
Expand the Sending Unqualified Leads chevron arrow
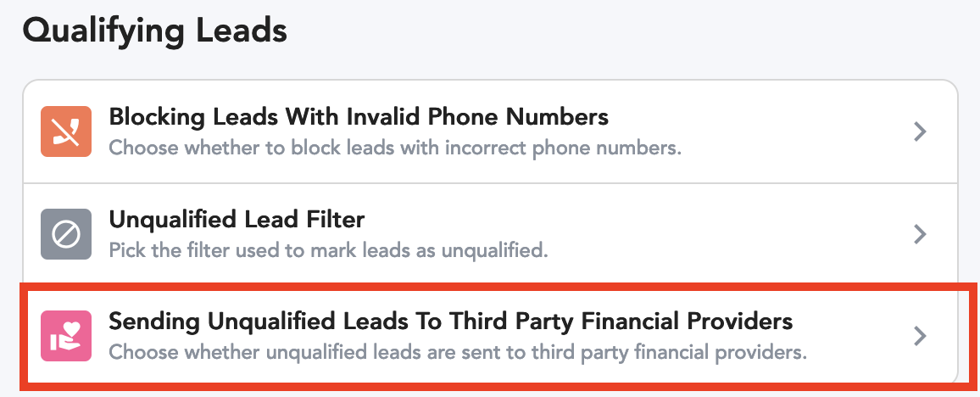pos(919,336)
